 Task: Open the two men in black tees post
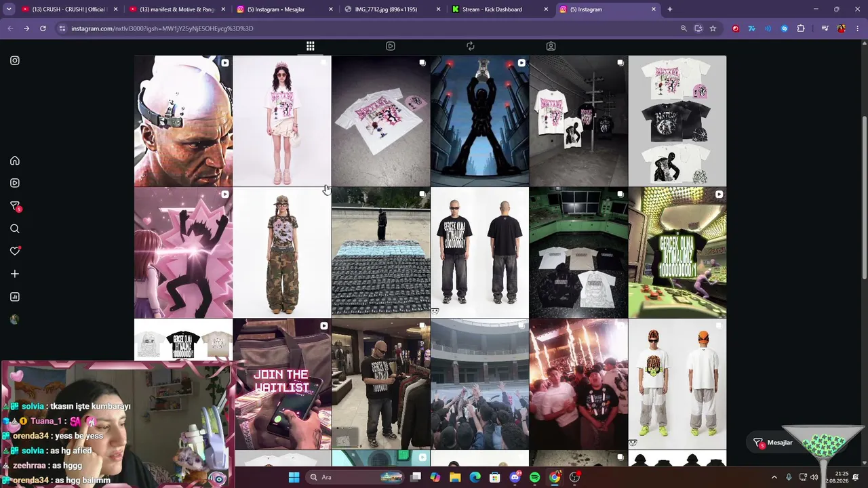point(479,253)
